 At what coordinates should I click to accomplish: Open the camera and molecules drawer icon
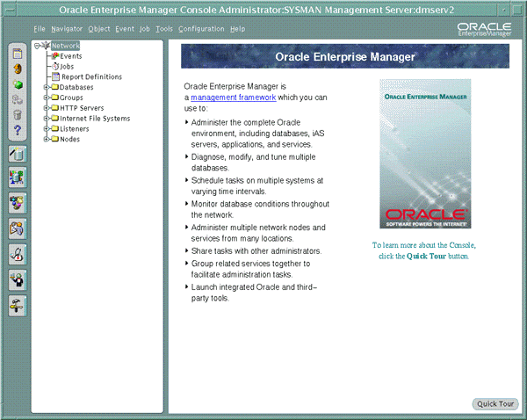pyautogui.click(x=18, y=203)
